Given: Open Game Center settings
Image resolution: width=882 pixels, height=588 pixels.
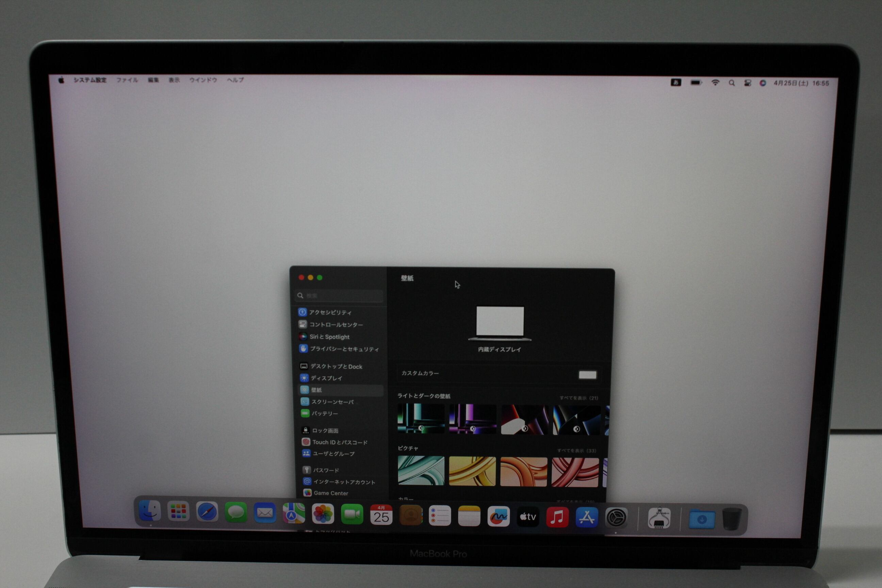Looking at the screenshot, I should [x=331, y=493].
